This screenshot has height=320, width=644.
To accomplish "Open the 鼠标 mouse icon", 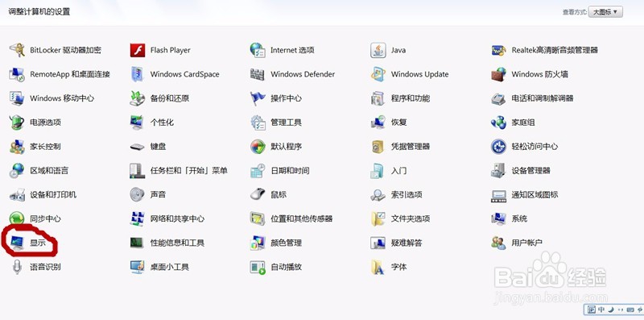I will [x=258, y=194].
